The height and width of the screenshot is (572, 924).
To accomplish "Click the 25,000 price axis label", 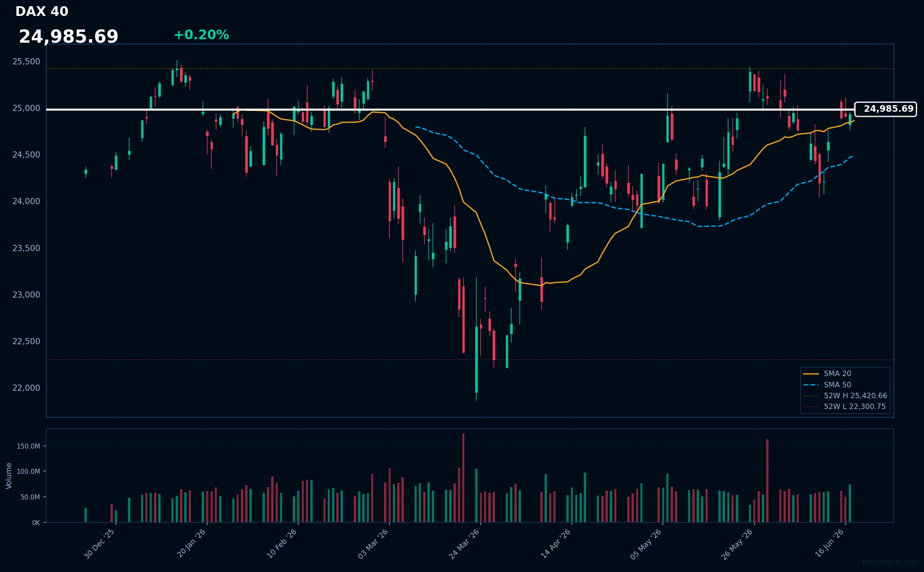I will click(26, 108).
